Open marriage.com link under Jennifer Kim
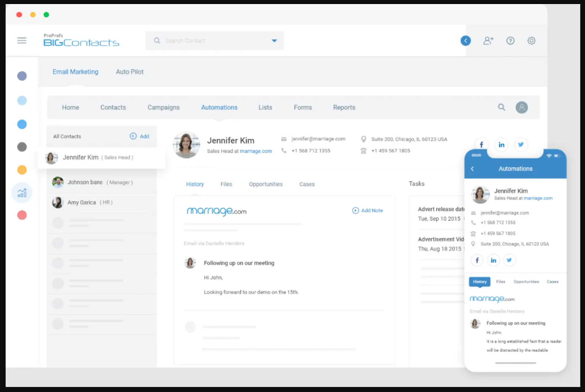 point(256,151)
